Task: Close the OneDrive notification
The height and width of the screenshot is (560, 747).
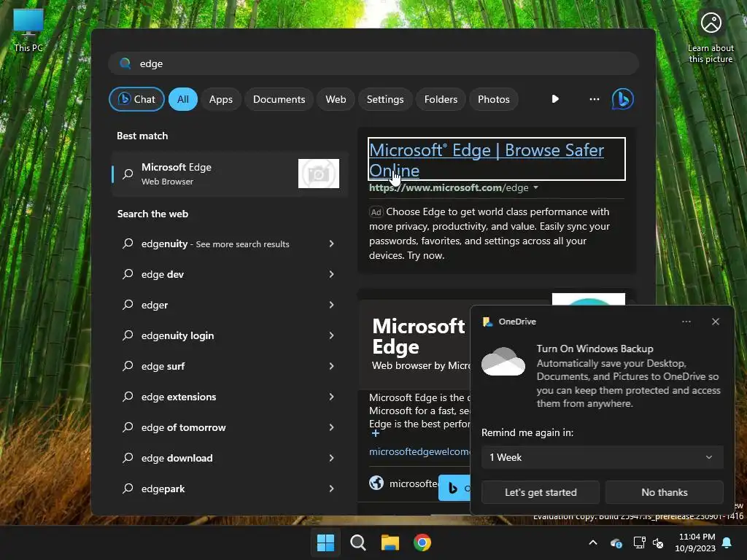Action: click(x=715, y=322)
